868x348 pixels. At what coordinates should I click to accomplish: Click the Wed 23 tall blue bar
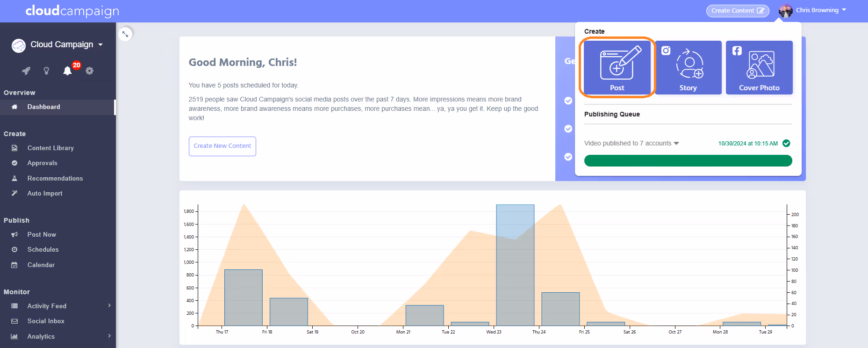click(x=515, y=265)
